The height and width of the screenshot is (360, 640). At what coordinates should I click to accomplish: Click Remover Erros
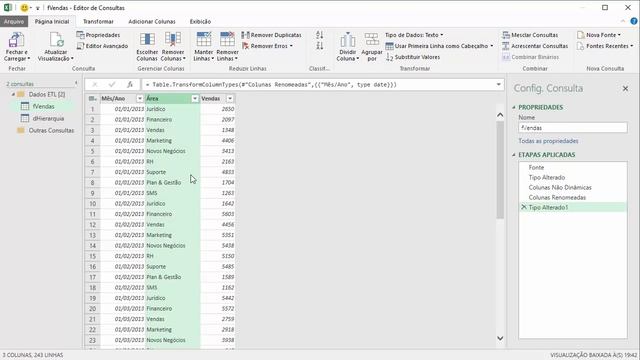point(267,46)
